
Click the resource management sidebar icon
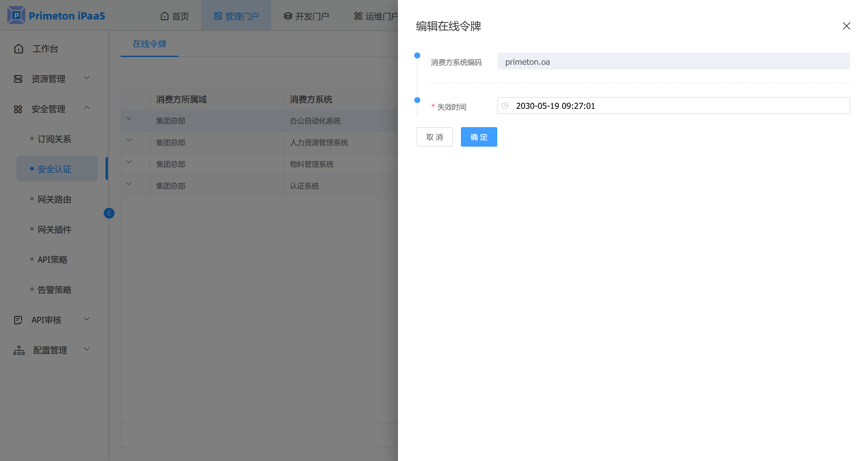[x=18, y=79]
